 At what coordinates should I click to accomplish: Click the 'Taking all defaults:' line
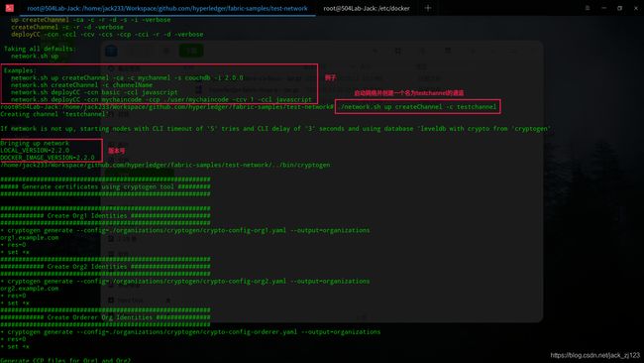pyautogui.click(x=40, y=49)
